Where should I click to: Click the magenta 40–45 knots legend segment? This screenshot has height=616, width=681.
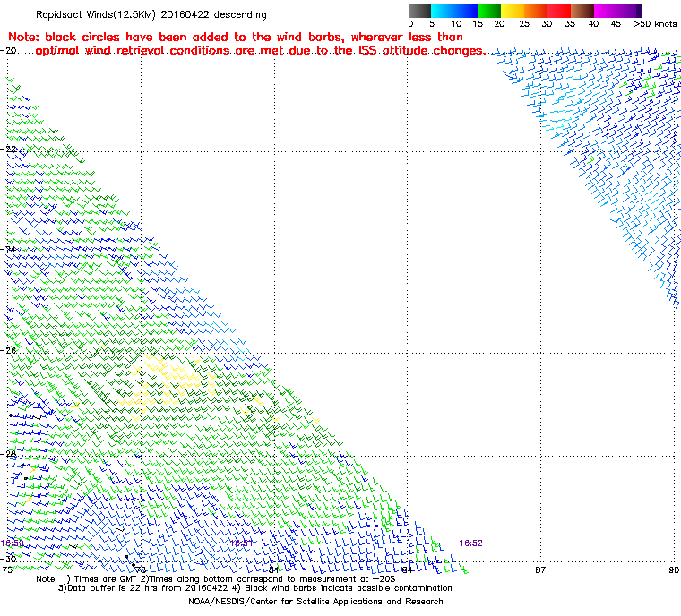(x=606, y=11)
